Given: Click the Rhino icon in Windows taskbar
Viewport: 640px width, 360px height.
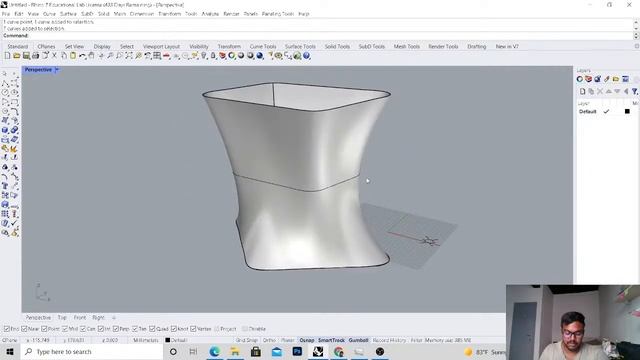Looking at the screenshot, I should (x=318, y=351).
